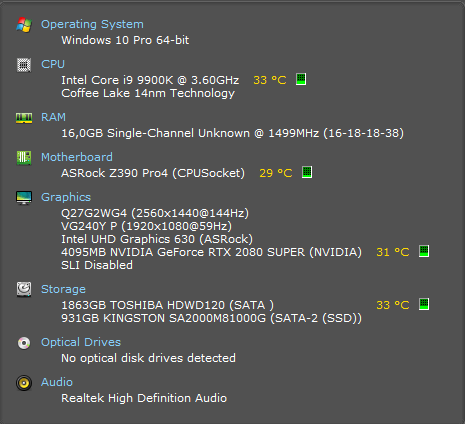Screen dimensions: 465x424
Task: Click the GPU temperature indicator next to 31 °C
Action: [x=424, y=251]
